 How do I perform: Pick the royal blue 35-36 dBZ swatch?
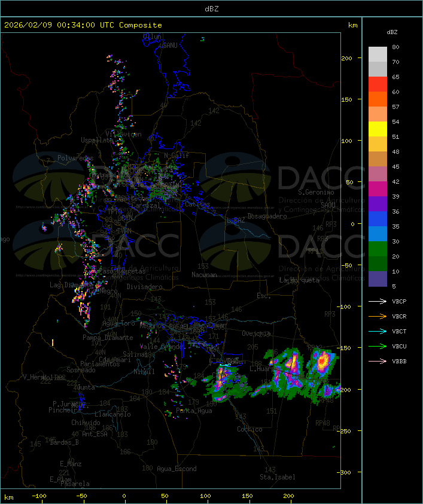[378, 219]
